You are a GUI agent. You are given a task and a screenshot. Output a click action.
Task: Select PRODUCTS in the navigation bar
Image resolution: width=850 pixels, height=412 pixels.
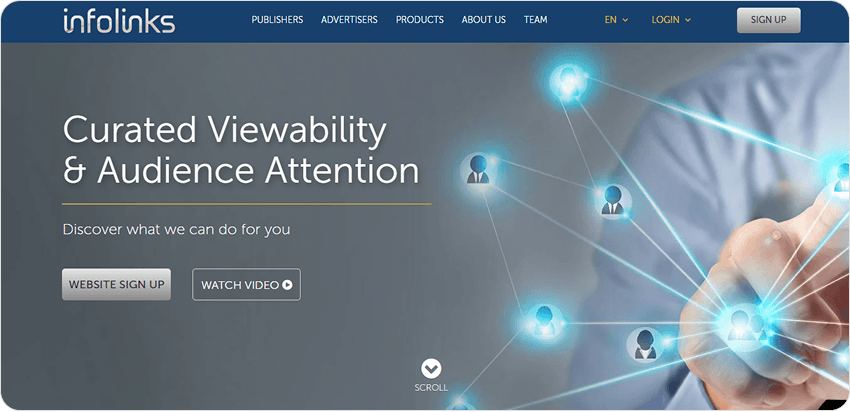[x=419, y=20]
